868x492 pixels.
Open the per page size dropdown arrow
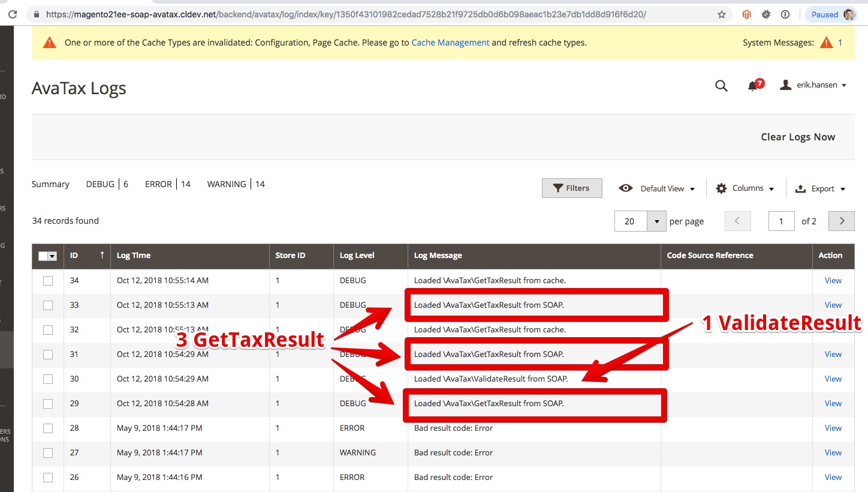657,221
